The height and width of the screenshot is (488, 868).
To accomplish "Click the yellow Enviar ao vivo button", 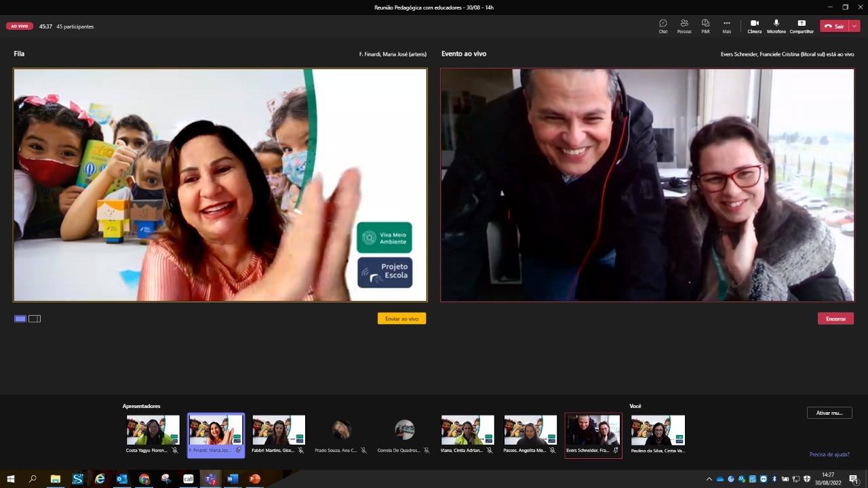I will coord(401,319).
